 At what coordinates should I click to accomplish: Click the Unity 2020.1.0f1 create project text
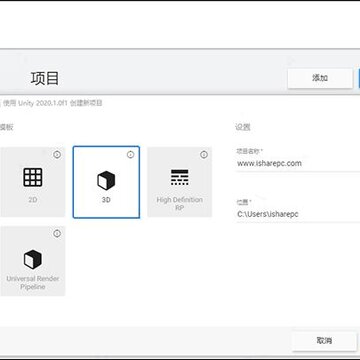point(53,103)
